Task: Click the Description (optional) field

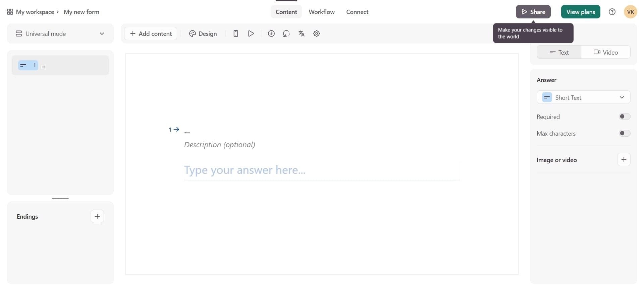Action: 220,145
